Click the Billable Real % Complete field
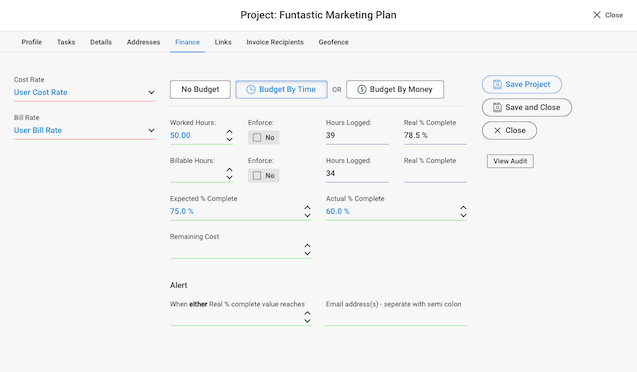637x372 pixels. click(x=435, y=174)
